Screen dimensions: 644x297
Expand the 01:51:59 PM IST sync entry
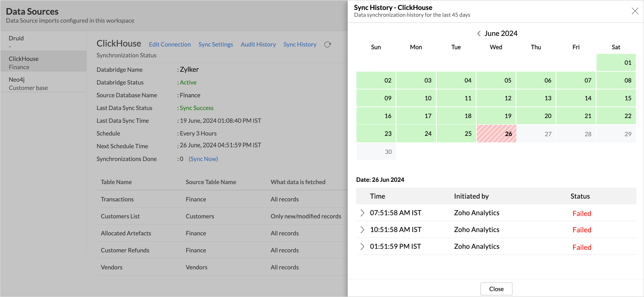click(x=362, y=246)
